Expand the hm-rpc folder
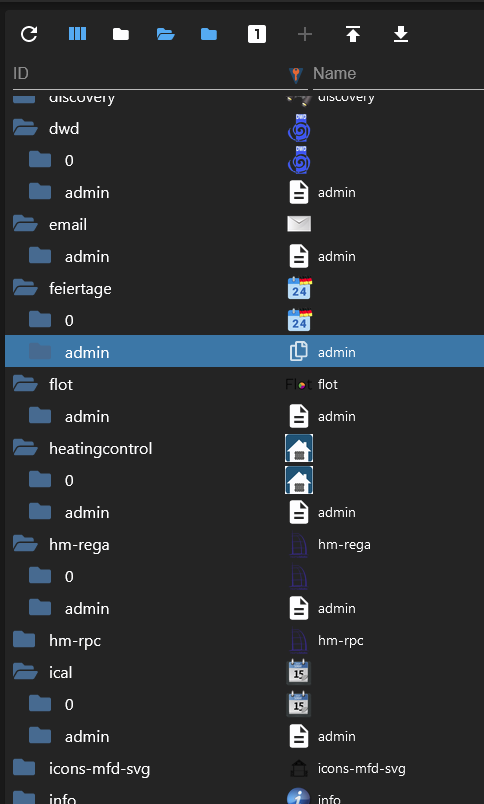 coord(24,640)
